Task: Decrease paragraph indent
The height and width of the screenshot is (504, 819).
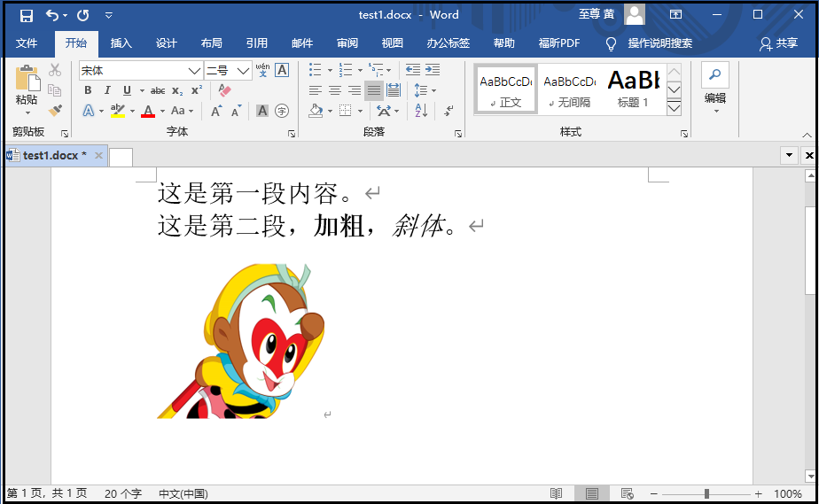Action: [x=413, y=69]
